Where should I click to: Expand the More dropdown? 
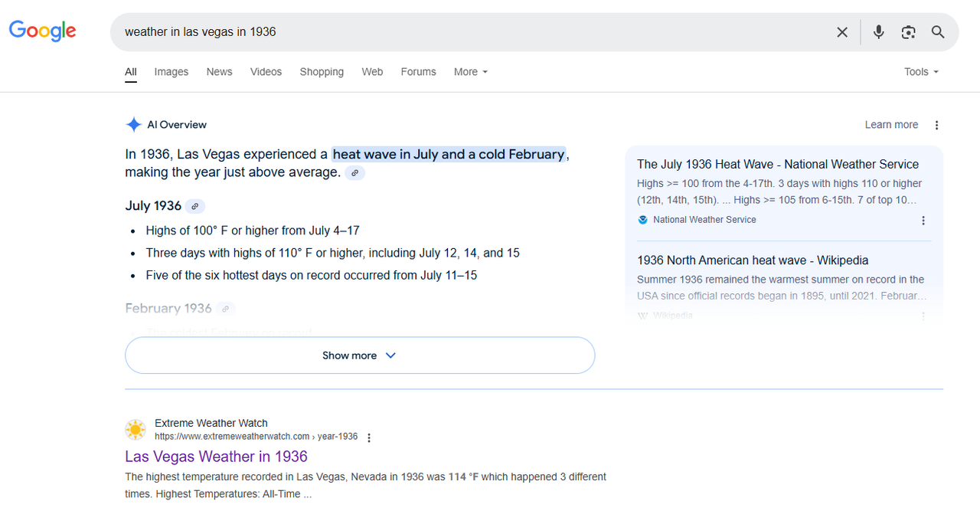(x=470, y=72)
